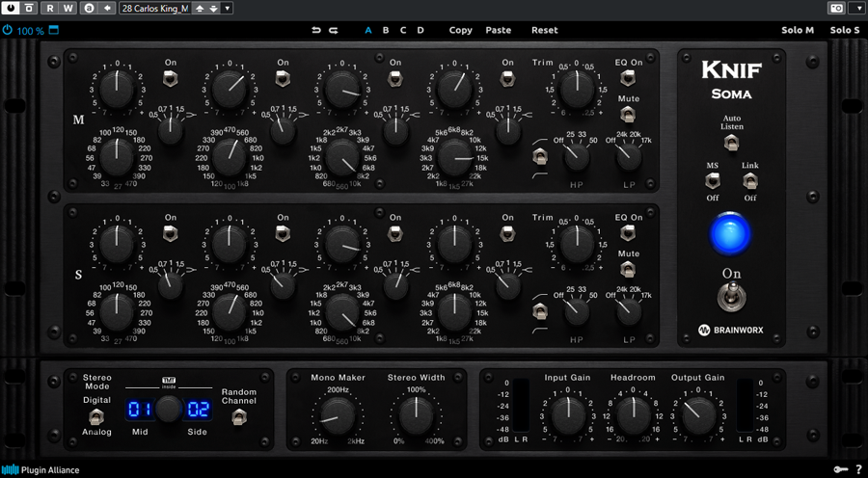This screenshot has width=868, height=478.
Task: Click the M channel HP filter knob
Action: click(x=577, y=158)
